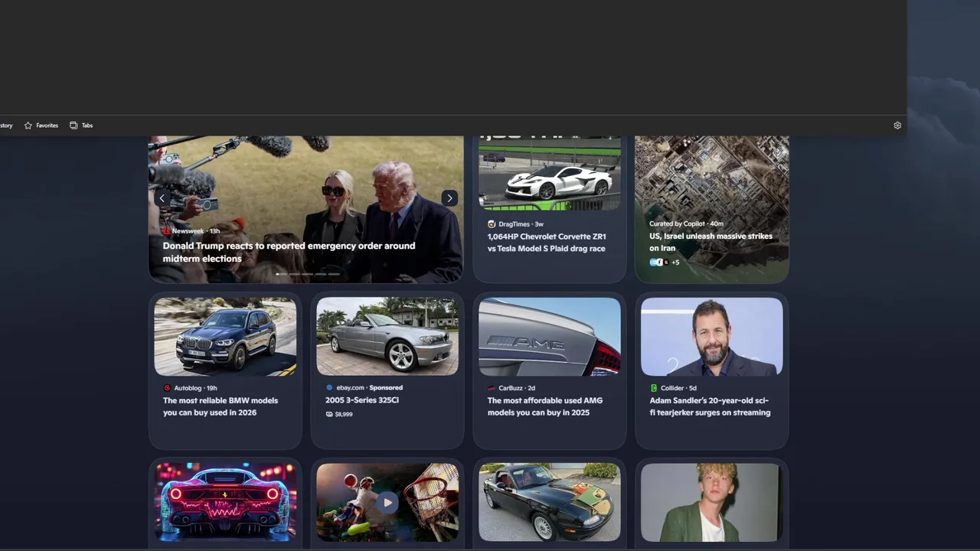980x551 pixels.
Task: Advance to next carousel story arrow
Action: (x=449, y=198)
